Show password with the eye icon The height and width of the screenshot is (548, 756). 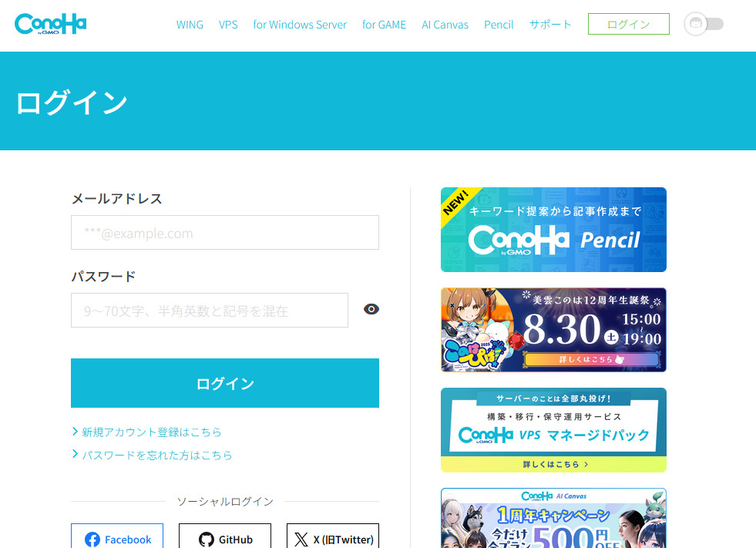pos(371,310)
